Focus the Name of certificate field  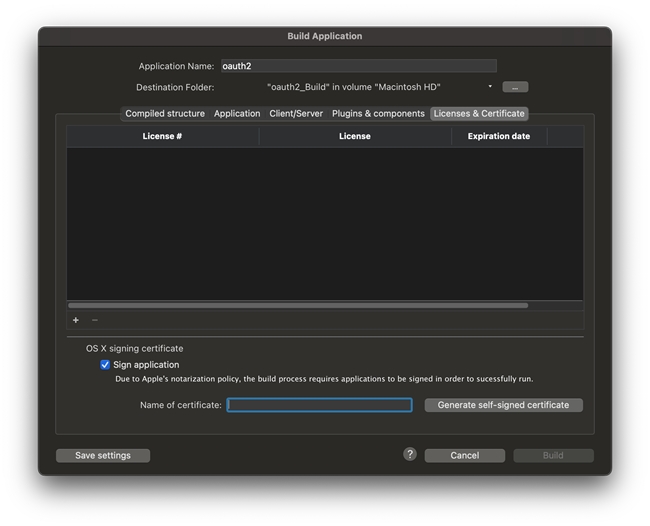click(x=319, y=405)
